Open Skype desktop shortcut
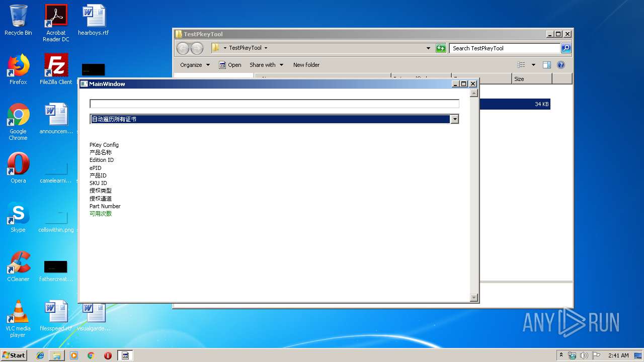Viewport: 644px width, 362px height. 18,217
